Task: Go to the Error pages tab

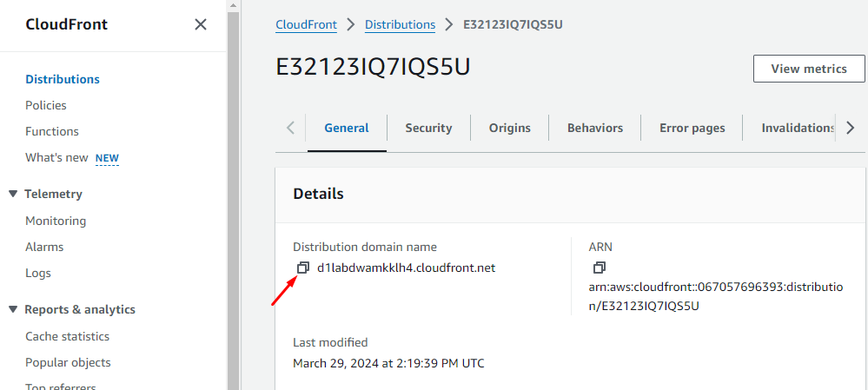Action: pos(692,128)
